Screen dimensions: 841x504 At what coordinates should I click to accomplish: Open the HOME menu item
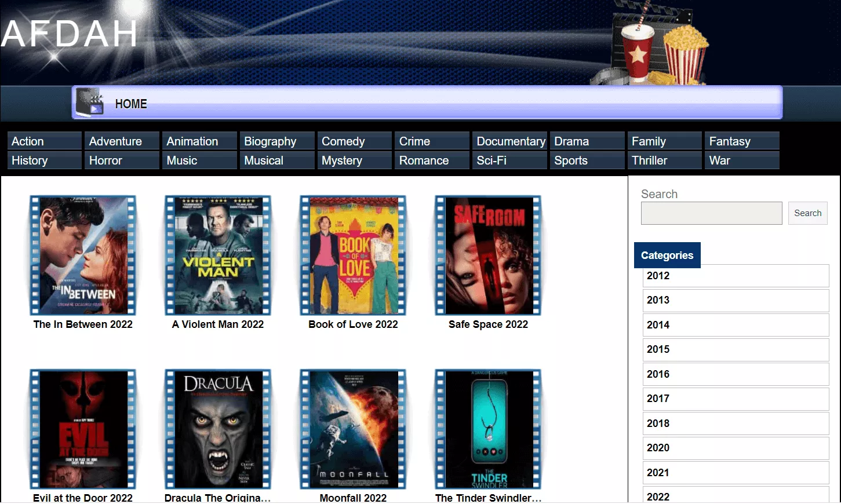pos(131,104)
